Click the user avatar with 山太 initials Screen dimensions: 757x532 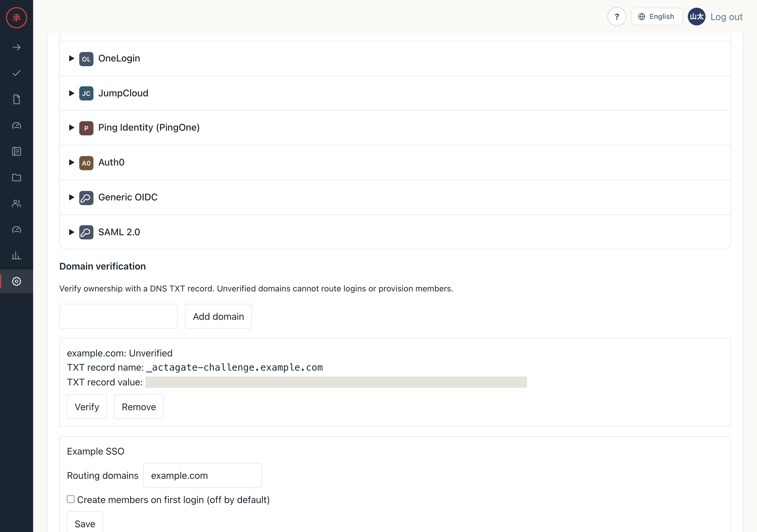696,17
